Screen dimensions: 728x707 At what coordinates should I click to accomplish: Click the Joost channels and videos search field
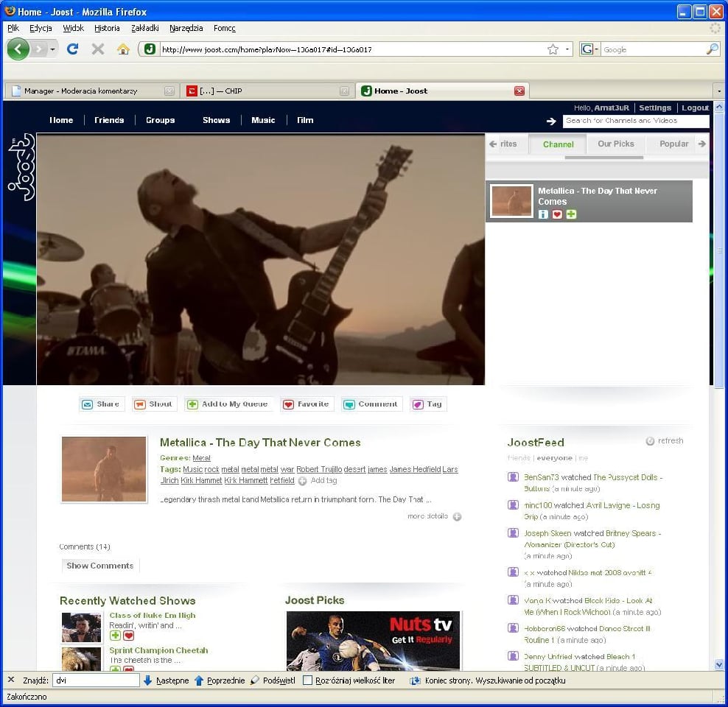pos(635,121)
